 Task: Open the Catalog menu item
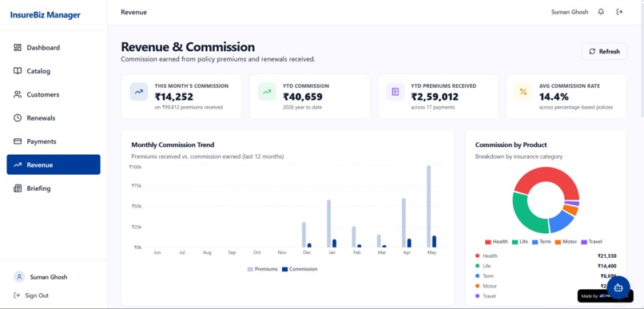point(54,71)
